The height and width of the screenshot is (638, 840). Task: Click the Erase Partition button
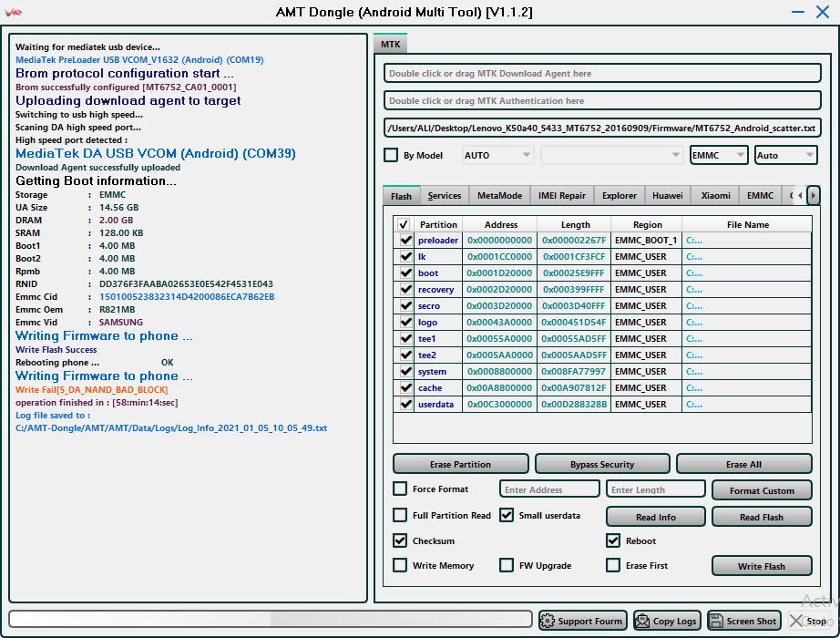click(x=461, y=464)
